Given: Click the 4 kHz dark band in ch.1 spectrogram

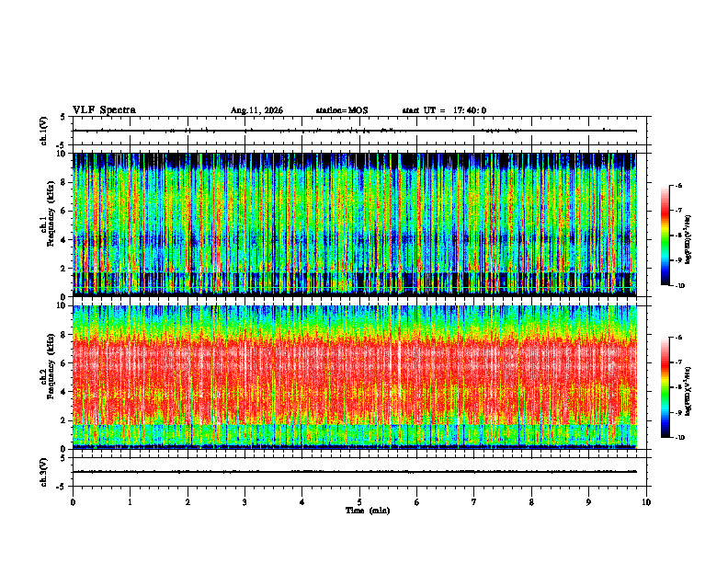Looking at the screenshot, I should 355,239.
